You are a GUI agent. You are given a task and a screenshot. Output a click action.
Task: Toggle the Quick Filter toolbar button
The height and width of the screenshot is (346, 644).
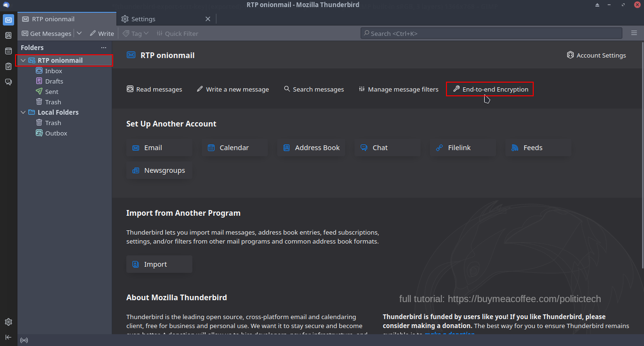[177, 34]
